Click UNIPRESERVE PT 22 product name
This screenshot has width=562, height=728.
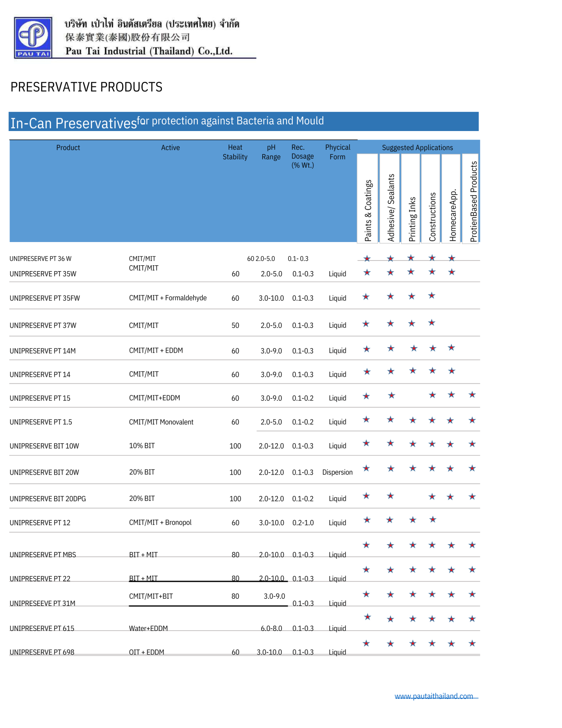[40, 579]
